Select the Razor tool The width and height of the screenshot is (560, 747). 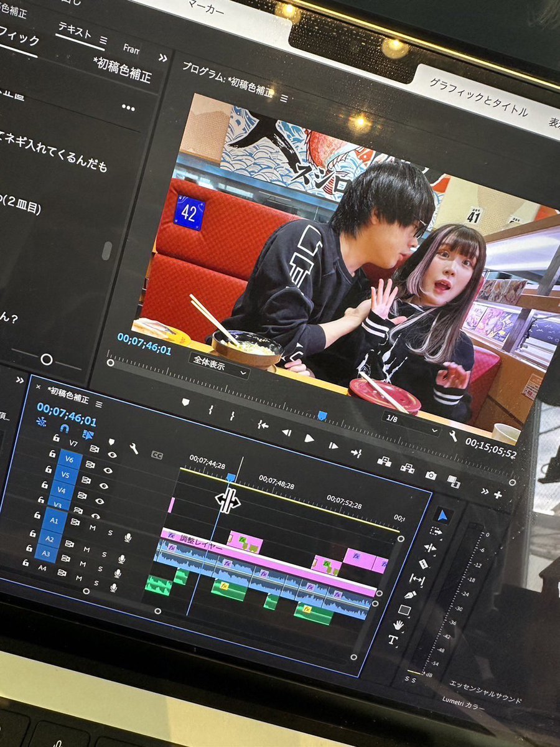(x=424, y=564)
